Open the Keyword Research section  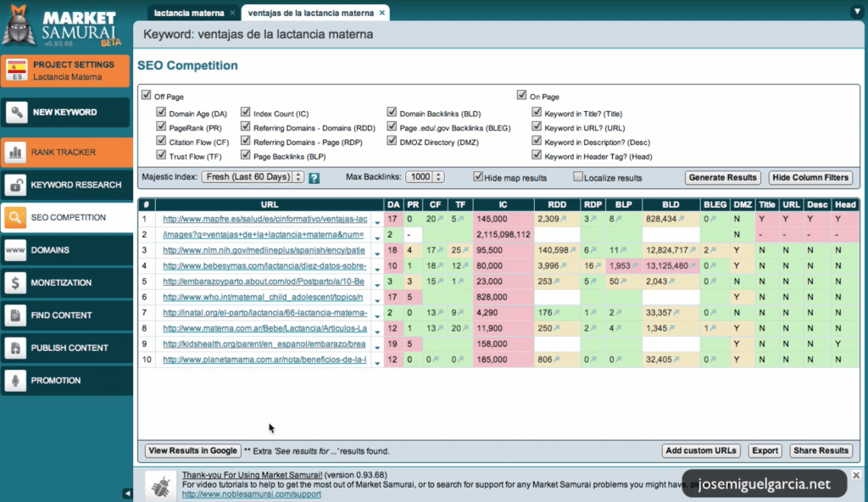click(66, 185)
